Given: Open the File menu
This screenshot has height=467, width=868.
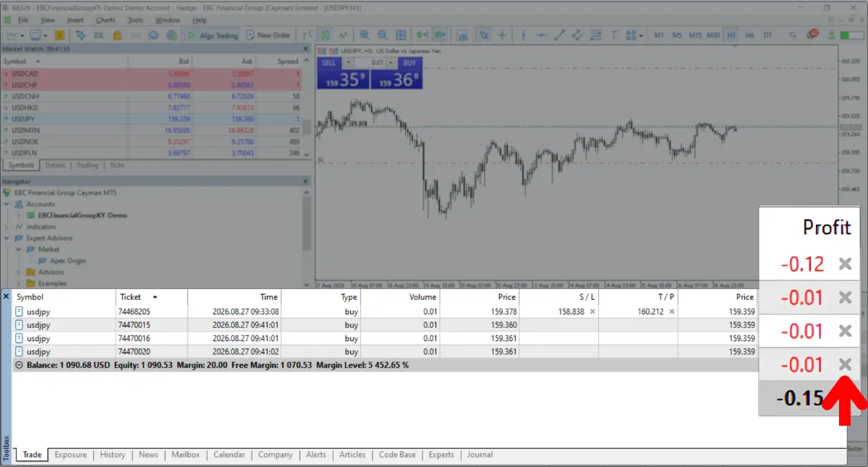Looking at the screenshot, I should click(23, 20).
